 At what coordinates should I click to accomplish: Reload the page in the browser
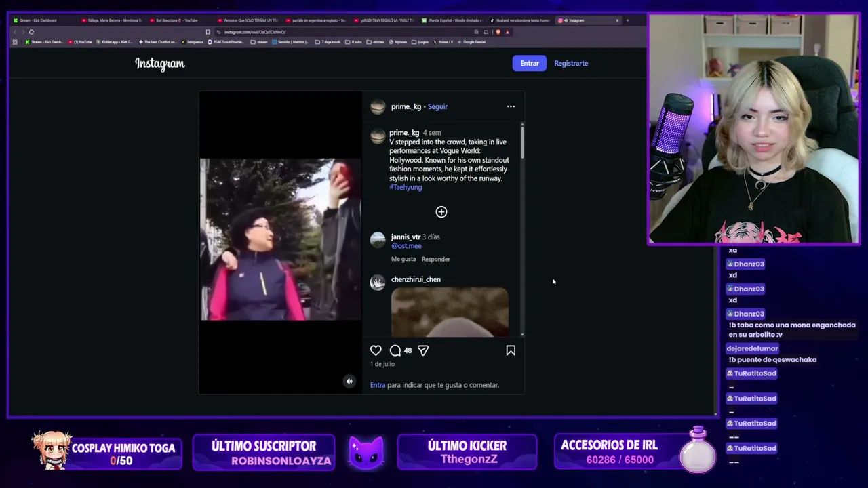(x=31, y=32)
